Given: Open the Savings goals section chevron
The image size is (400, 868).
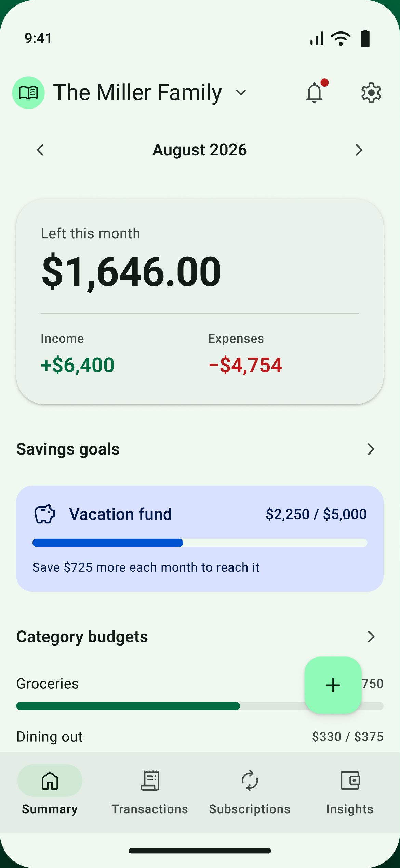Looking at the screenshot, I should pyautogui.click(x=371, y=449).
